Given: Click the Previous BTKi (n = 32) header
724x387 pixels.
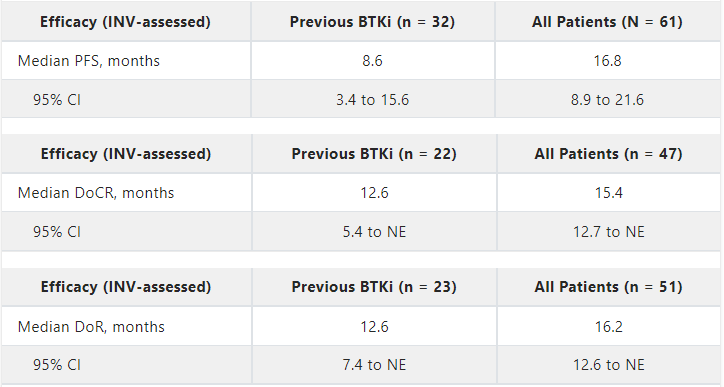Looking at the screenshot, I should [x=372, y=22].
